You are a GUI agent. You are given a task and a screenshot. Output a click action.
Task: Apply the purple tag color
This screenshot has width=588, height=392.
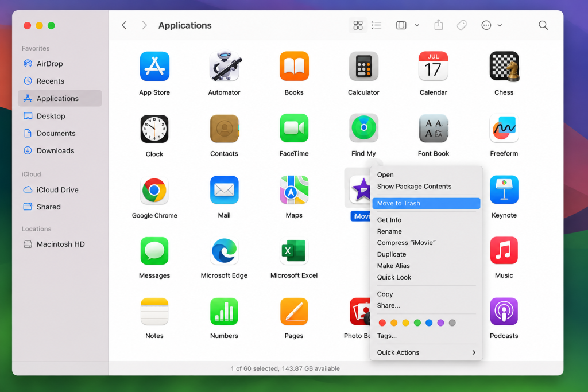click(440, 323)
